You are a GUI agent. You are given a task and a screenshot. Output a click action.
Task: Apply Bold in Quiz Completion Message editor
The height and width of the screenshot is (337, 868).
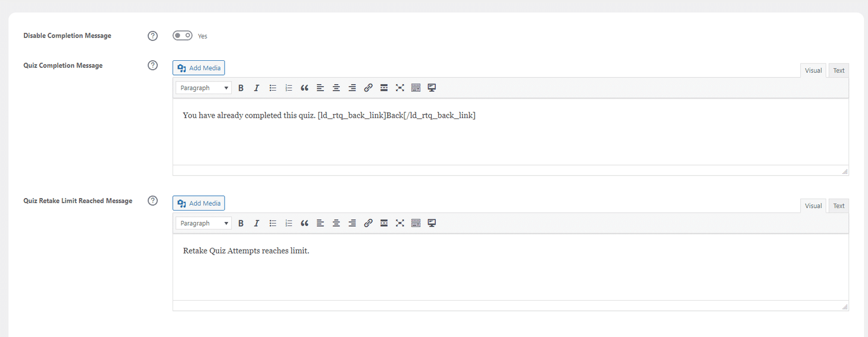coord(241,88)
